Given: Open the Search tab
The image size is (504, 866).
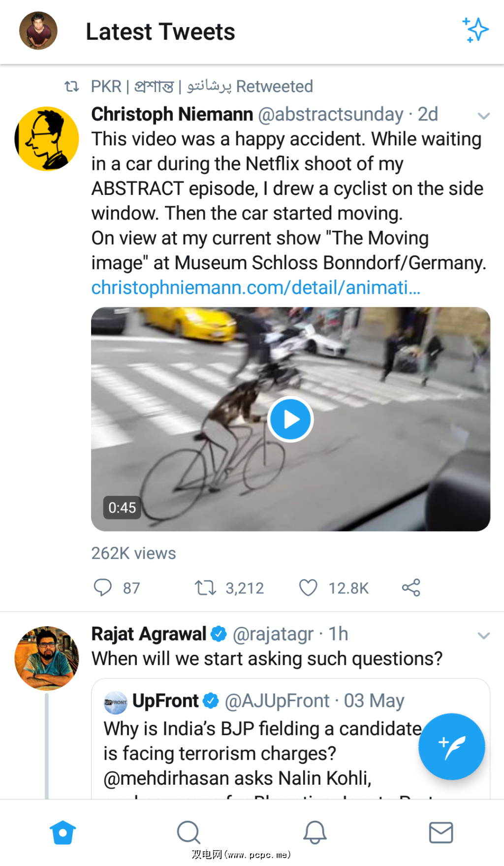Looking at the screenshot, I should pyautogui.click(x=189, y=833).
